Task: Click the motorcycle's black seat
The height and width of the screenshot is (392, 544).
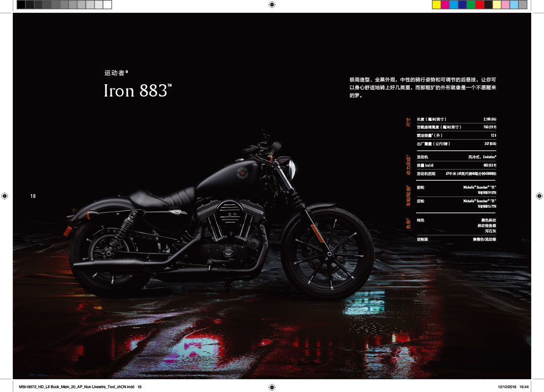Action: [x=163, y=199]
